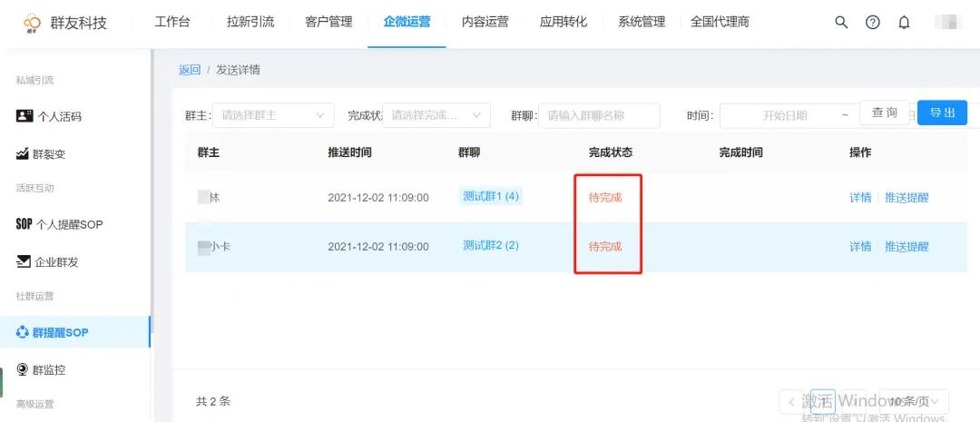This screenshot has width=980, height=422.
Task: Click the blue 导出 button
Action: [942, 113]
